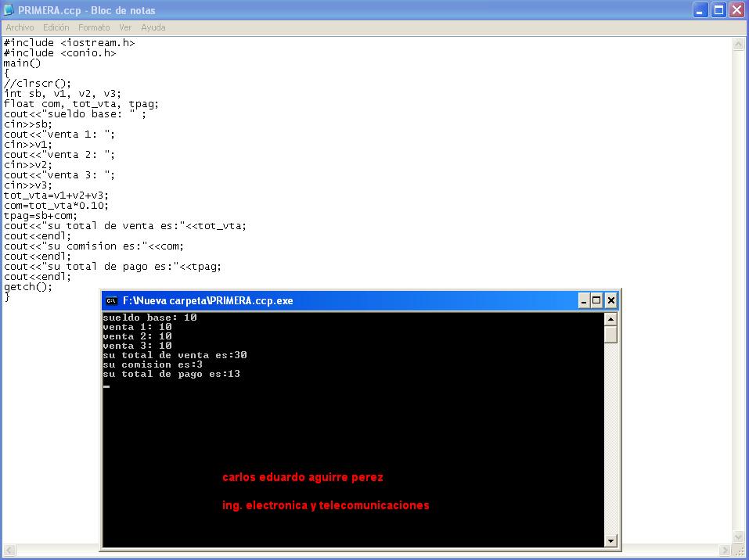Open the Edición menu
Viewport: 749px width, 560px height.
56,27
